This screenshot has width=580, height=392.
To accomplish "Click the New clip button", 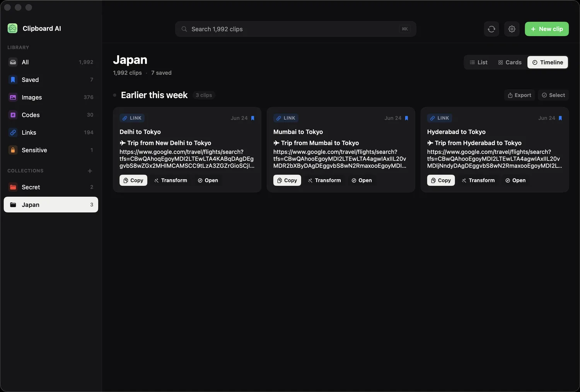I will click(x=547, y=29).
